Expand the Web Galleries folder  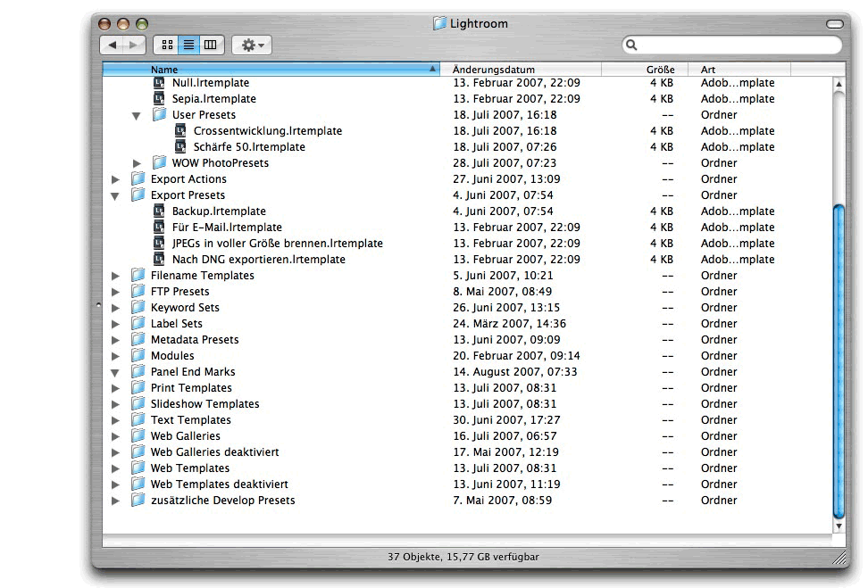coord(115,436)
